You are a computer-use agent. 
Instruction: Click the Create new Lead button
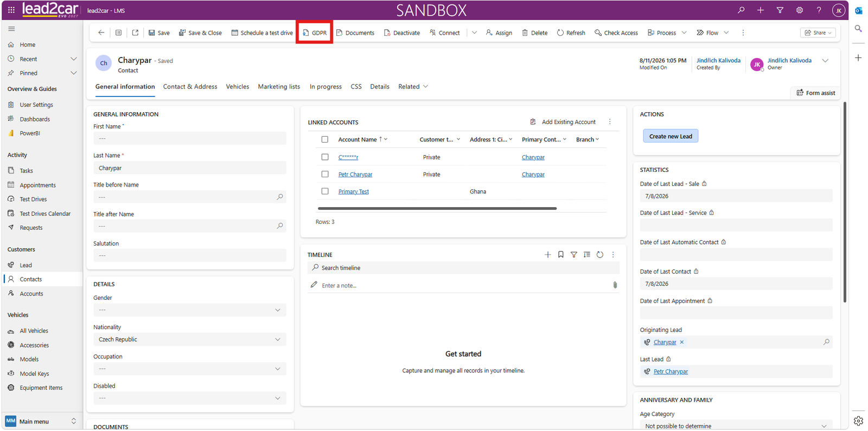pyautogui.click(x=671, y=136)
